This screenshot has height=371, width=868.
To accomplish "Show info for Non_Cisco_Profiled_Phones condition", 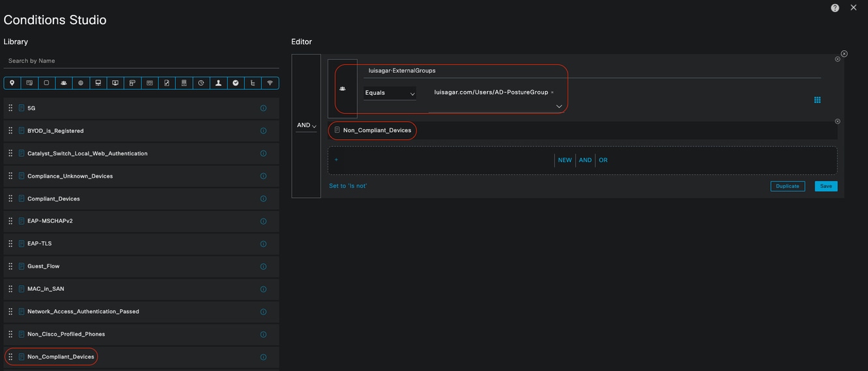I will click(263, 335).
